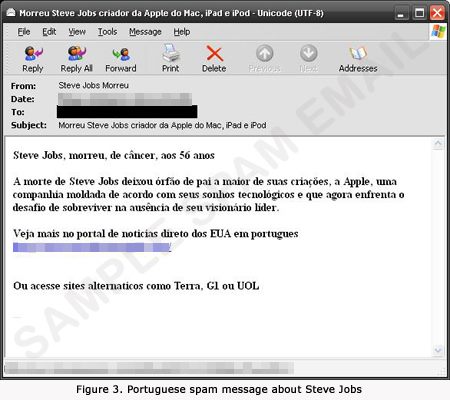The width and height of the screenshot is (450, 400).
Task: Open the File menu
Action: pyautogui.click(x=24, y=32)
